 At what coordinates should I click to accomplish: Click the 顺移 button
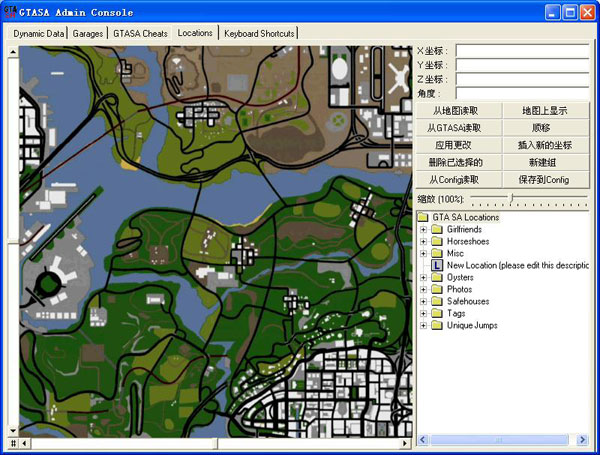coord(546,128)
